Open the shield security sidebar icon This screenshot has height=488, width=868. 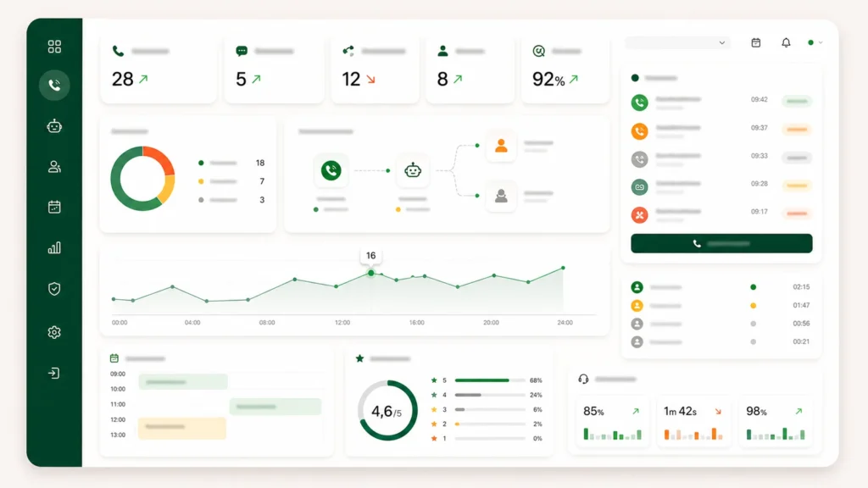pyautogui.click(x=54, y=289)
